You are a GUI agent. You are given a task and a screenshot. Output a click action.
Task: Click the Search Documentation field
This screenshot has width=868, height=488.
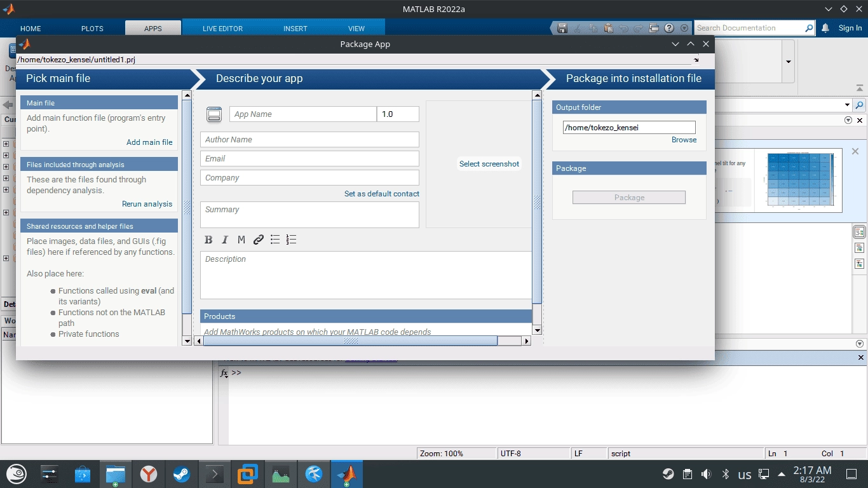tap(749, 28)
